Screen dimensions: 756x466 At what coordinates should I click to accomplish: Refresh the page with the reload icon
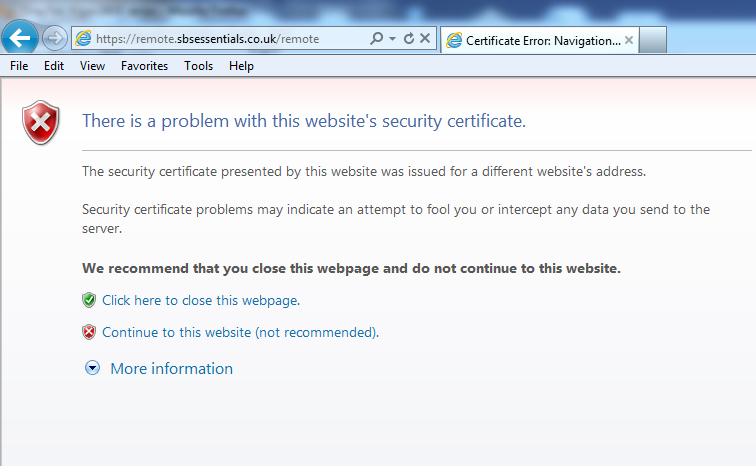click(x=408, y=39)
